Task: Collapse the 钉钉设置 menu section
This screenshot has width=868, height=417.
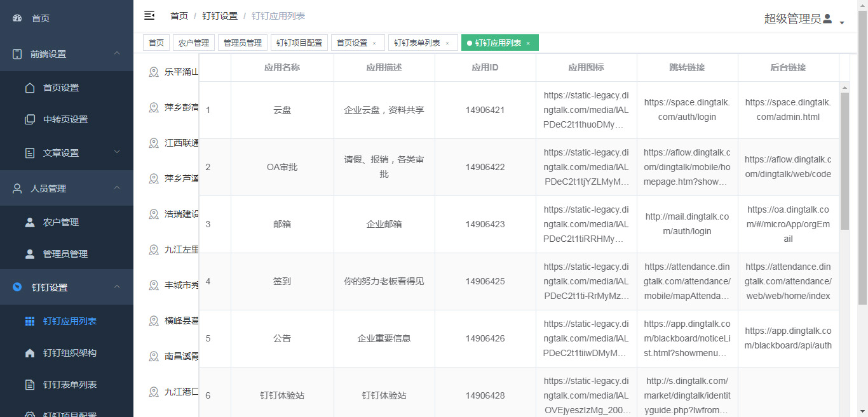Action: pyautogui.click(x=117, y=287)
